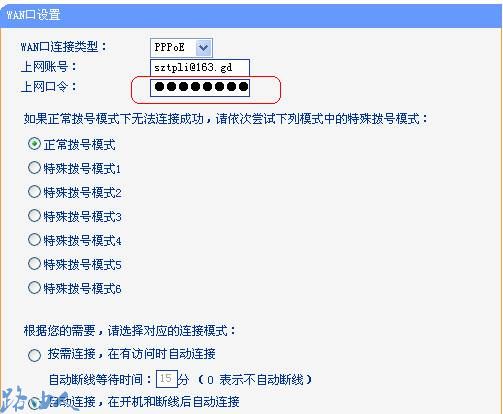Focus the 上网账号 account input field
This screenshot has height=414, width=503.
(x=200, y=68)
